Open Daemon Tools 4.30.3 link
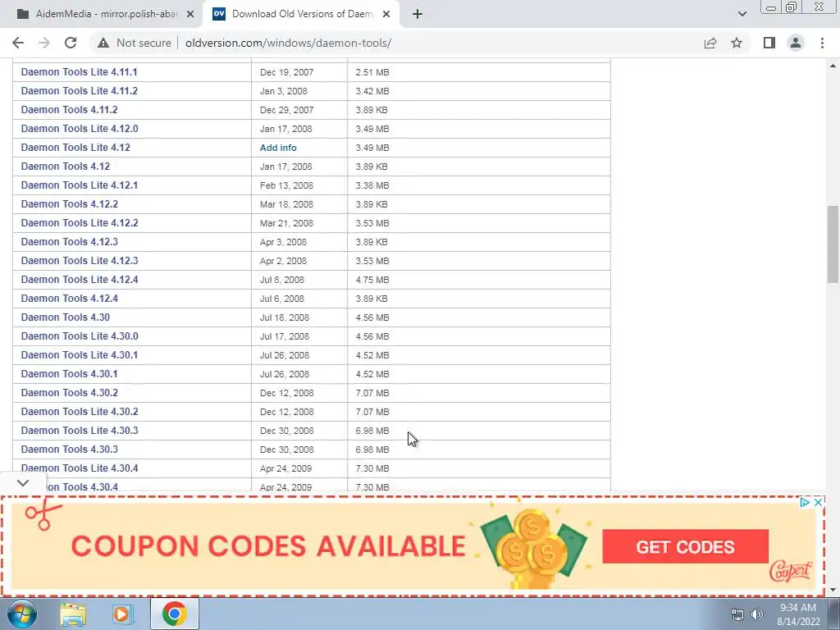Viewport: 840px width, 630px height. (x=69, y=449)
